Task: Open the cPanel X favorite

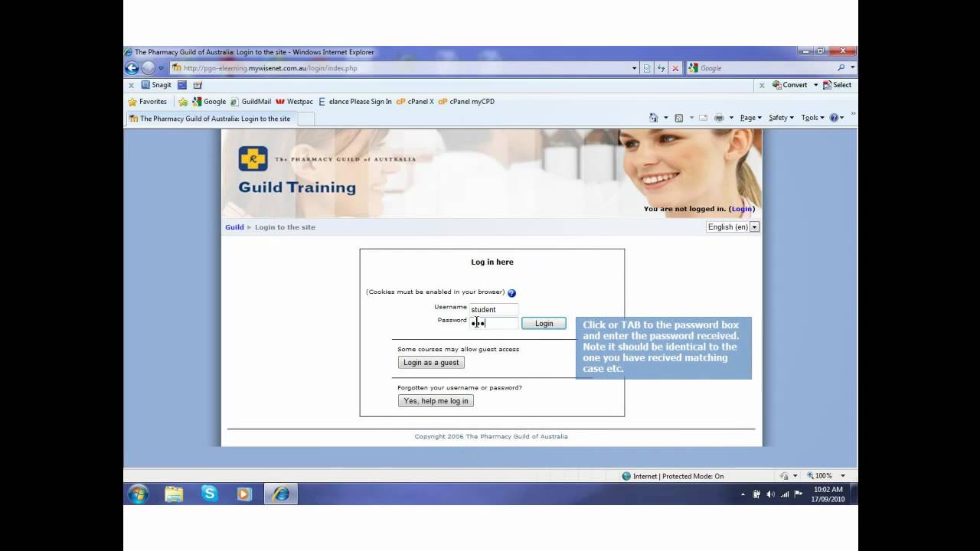Action: [x=416, y=101]
